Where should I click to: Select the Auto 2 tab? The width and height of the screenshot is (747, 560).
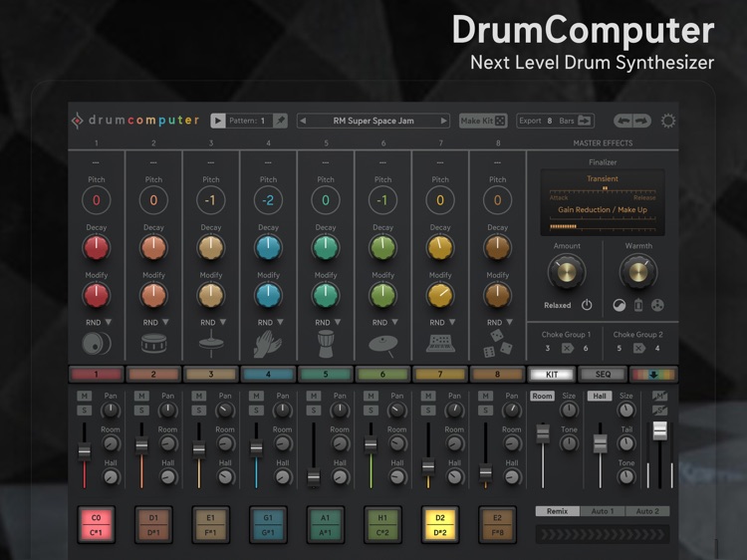pos(647,511)
